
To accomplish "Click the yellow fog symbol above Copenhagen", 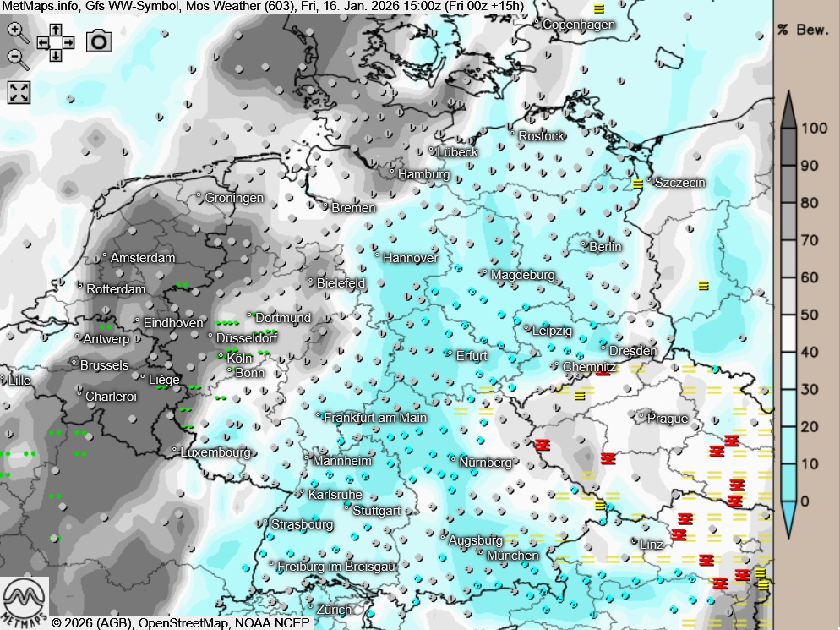I will coord(598,9).
